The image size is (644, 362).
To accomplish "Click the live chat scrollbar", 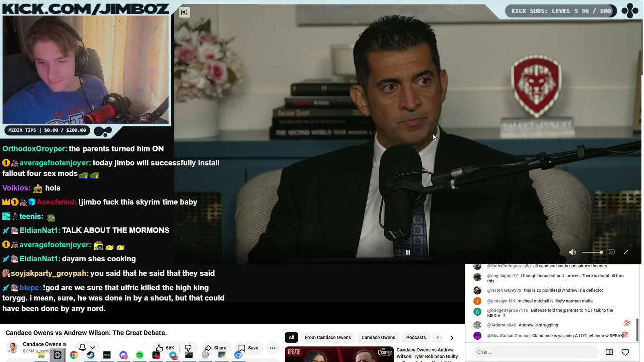I will [x=638, y=329].
